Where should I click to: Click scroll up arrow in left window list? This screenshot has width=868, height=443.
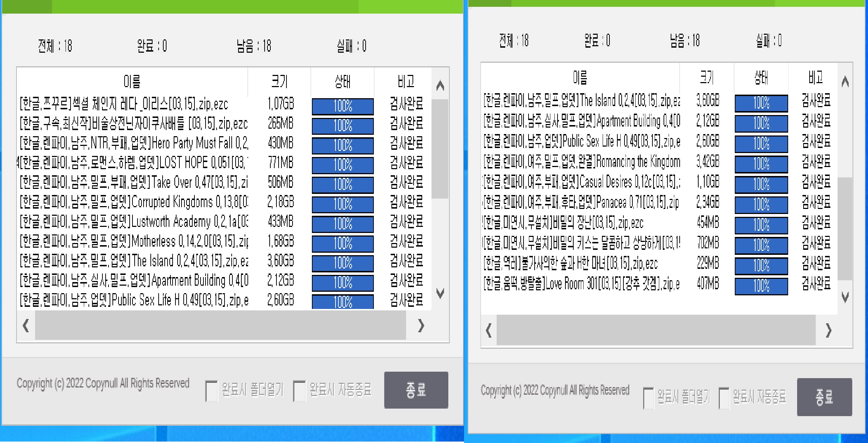click(x=440, y=86)
